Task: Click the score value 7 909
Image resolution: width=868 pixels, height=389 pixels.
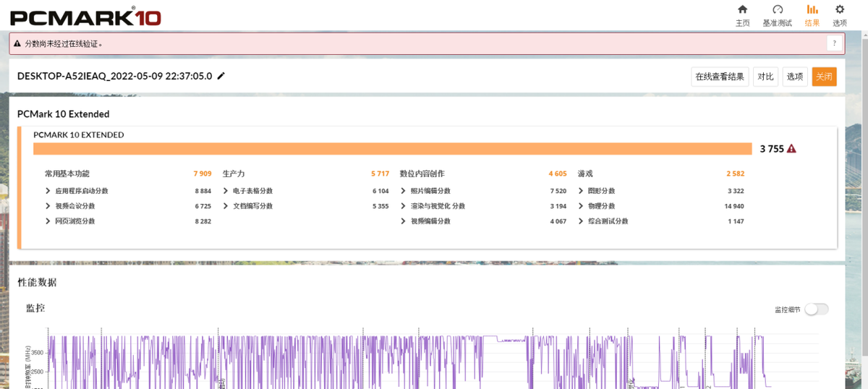Action: click(203, 174)
